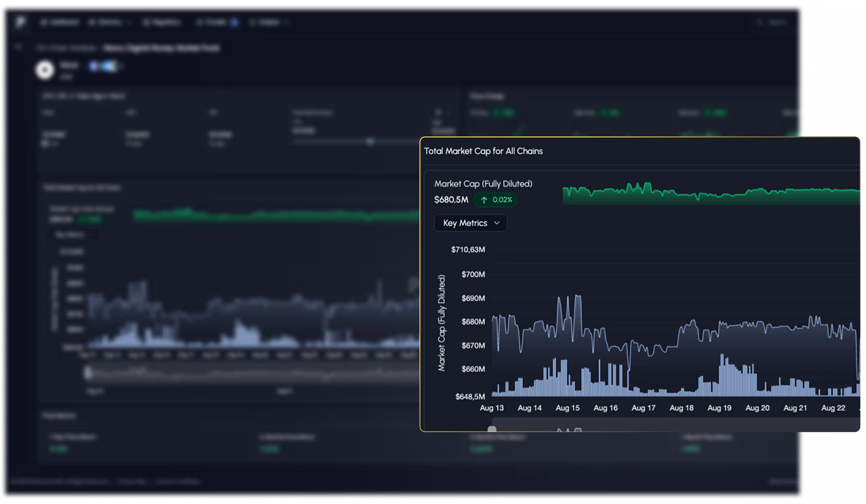Click the $680,5M market cap value
The image size is (866, 504).
coord(451,200)
